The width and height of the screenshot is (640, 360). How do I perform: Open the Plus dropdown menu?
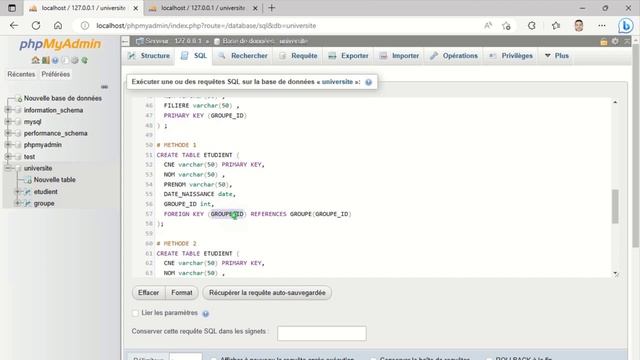(557, 56)
